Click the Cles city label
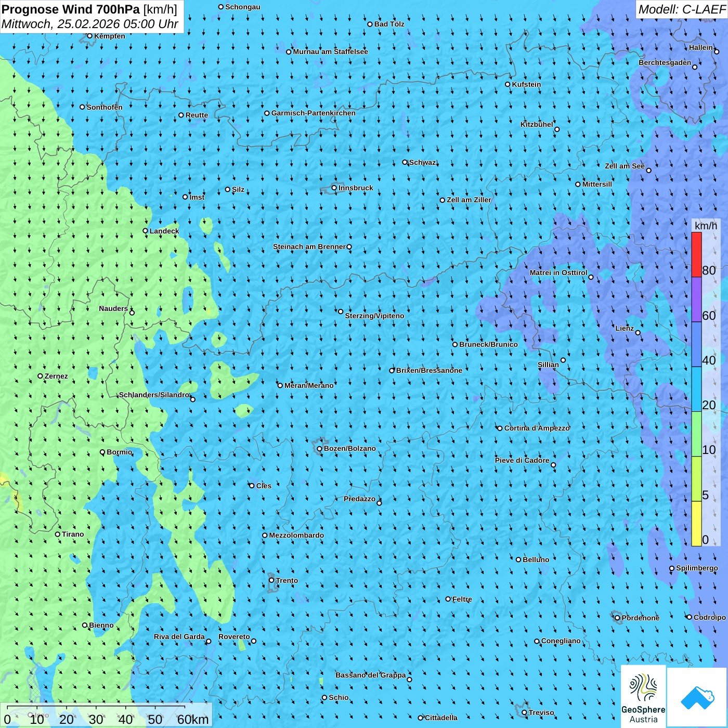 [264, 486]
